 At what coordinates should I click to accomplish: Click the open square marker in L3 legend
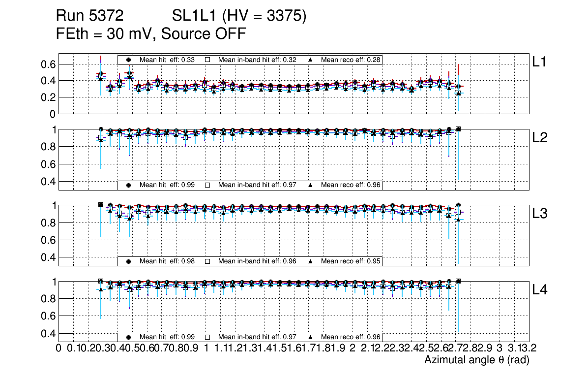207,261
